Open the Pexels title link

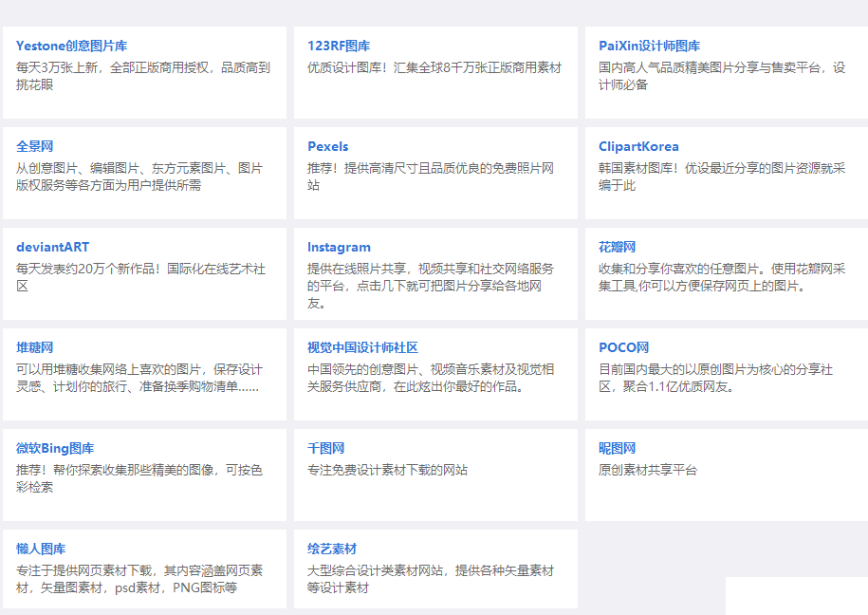[x=328, y=146]
